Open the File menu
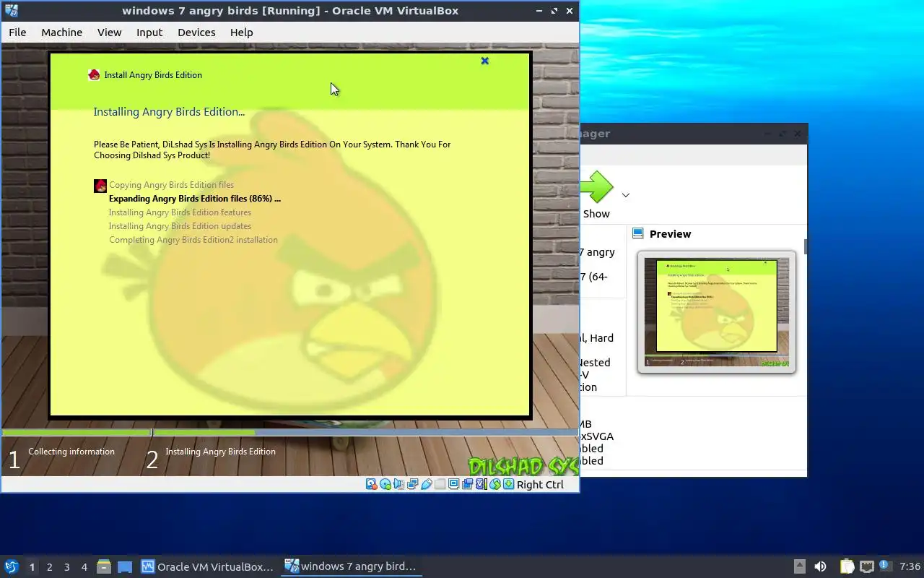 pos(17,33)
